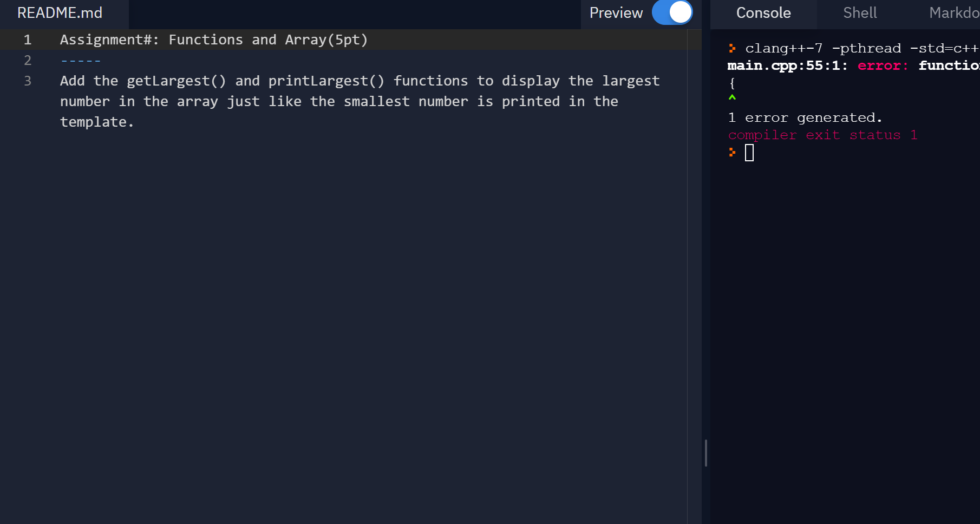
Task: Switch to the Shell tab
Action: pyautogui.click(x=859, y=12)
